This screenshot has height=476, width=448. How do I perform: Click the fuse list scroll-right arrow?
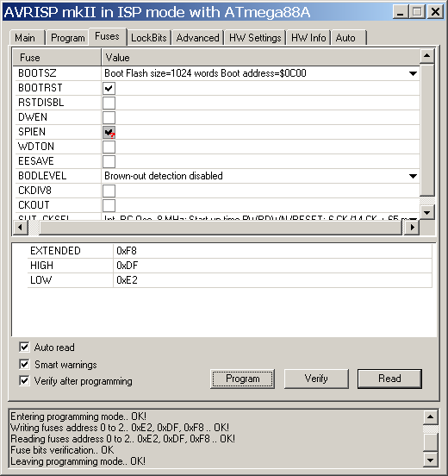(x=412, y=227)
